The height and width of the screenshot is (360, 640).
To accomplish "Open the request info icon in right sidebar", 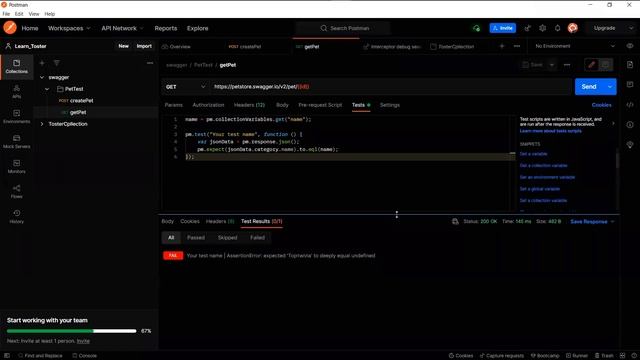I will [x=630, y=124].
